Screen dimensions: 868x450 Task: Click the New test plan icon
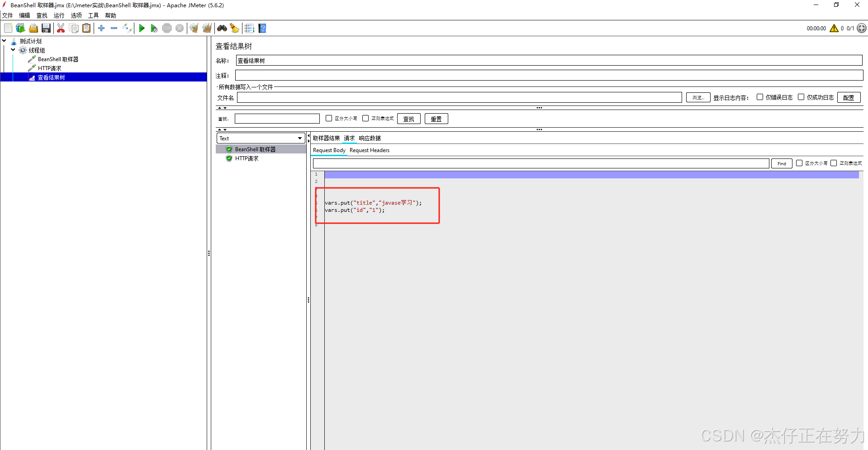[8, 28]
